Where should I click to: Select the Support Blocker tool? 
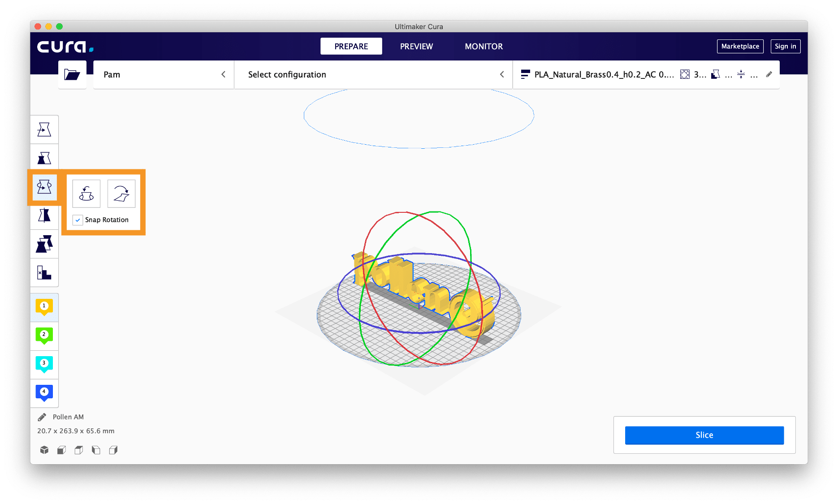44,272
